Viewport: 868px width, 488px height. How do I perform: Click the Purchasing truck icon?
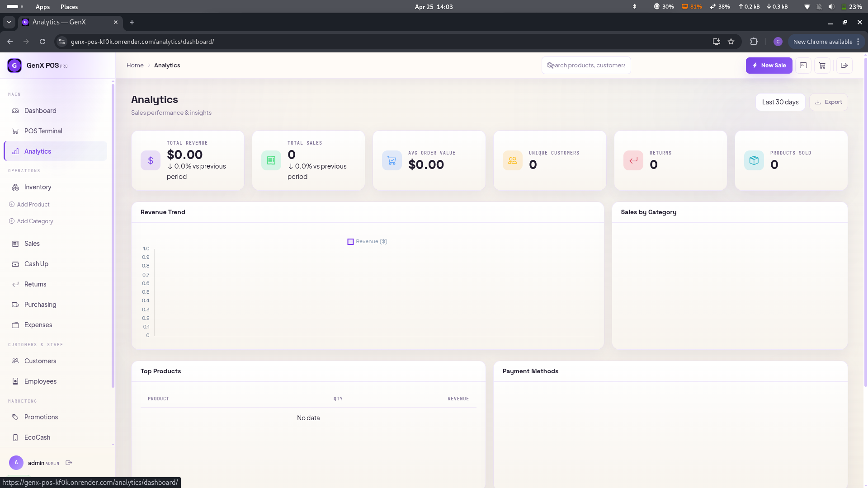(15, 305)
